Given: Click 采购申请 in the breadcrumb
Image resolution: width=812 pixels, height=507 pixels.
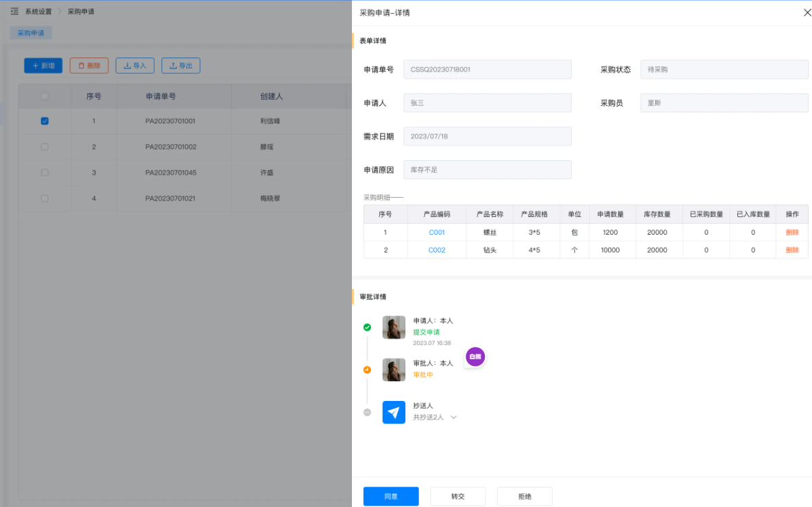Looking at the screenshot, I should (x=81, y=12).
